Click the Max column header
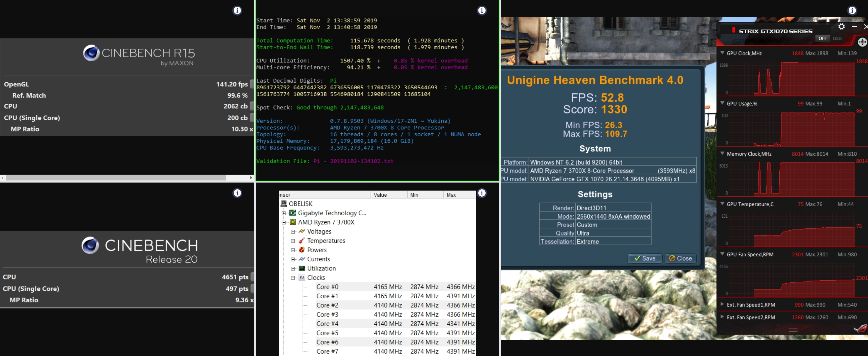This screenshot has width=868, height=356. 459,195
